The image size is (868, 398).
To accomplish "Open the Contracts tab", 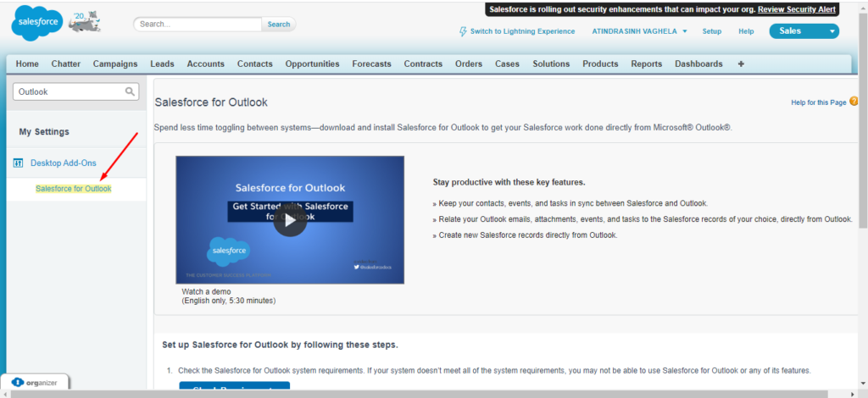I will [x=423, y=64].
